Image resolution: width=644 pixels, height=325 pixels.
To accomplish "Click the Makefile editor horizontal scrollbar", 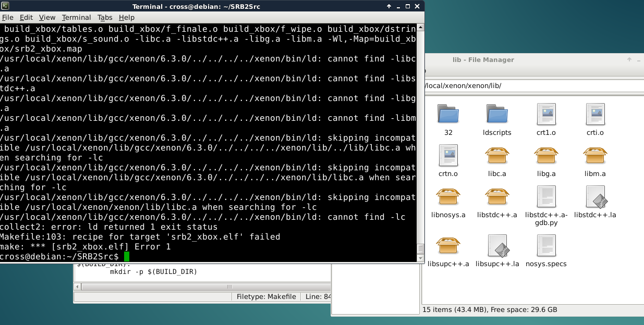I will pos(202,287).
